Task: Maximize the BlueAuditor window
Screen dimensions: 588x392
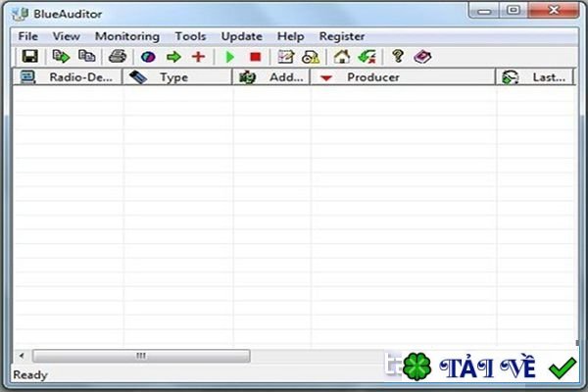Action: coord(514,11)
